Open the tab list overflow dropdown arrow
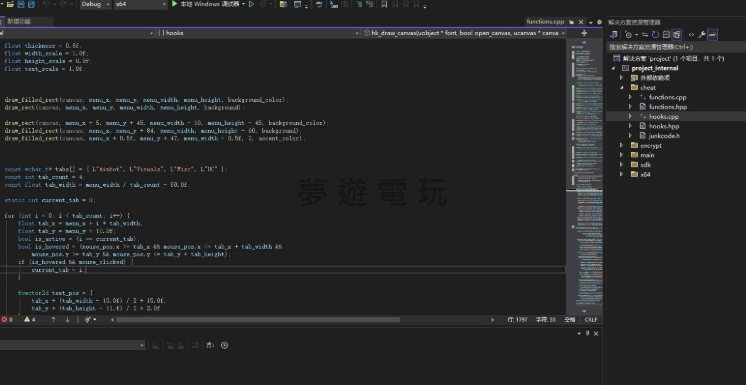The height and width of the screenshot is (385, 746). (x=590, y=22)
